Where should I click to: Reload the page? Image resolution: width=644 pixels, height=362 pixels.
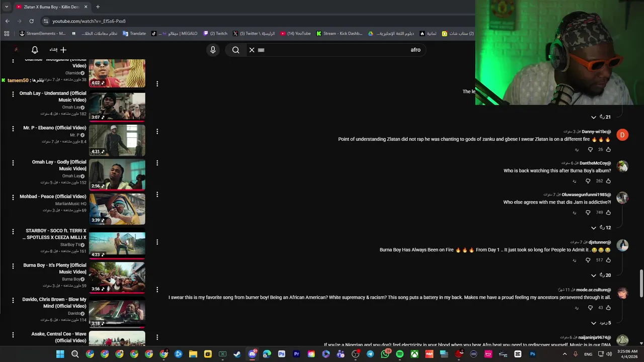pos(31,21)
